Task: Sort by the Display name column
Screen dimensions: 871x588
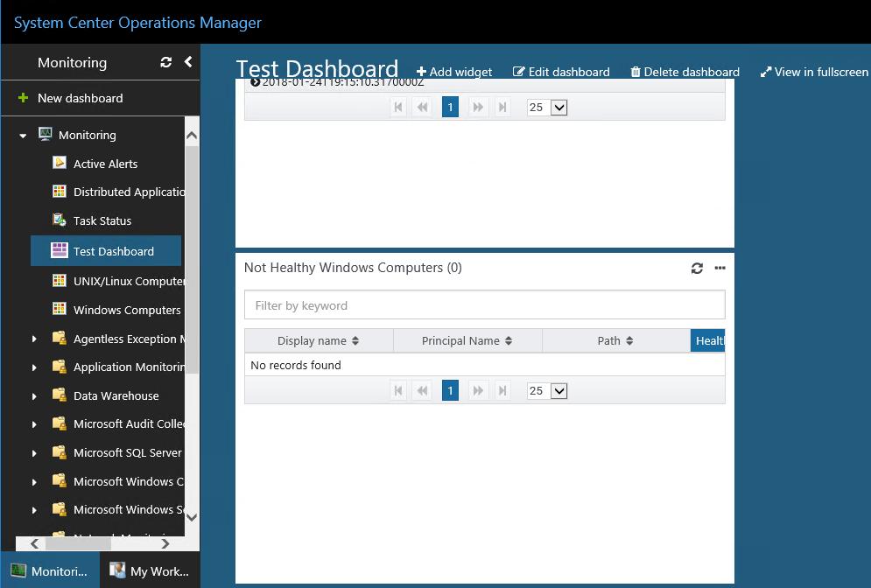Action: coord(319,341)
